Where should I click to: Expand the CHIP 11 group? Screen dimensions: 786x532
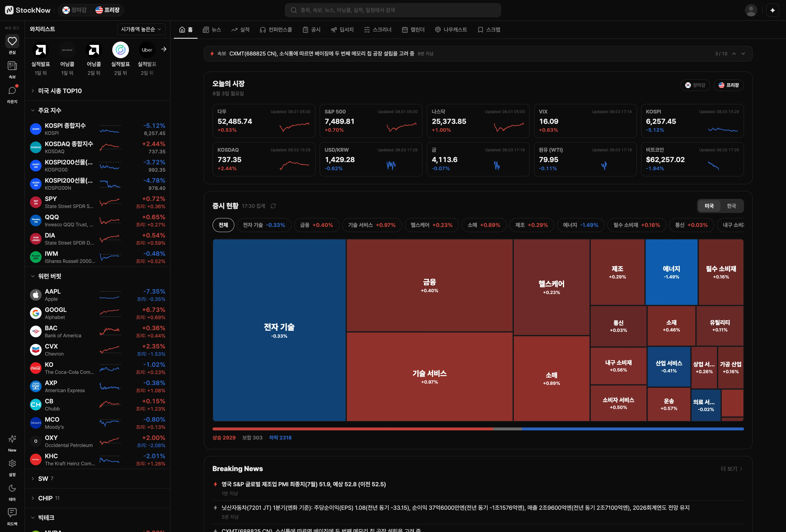(97, 498)
